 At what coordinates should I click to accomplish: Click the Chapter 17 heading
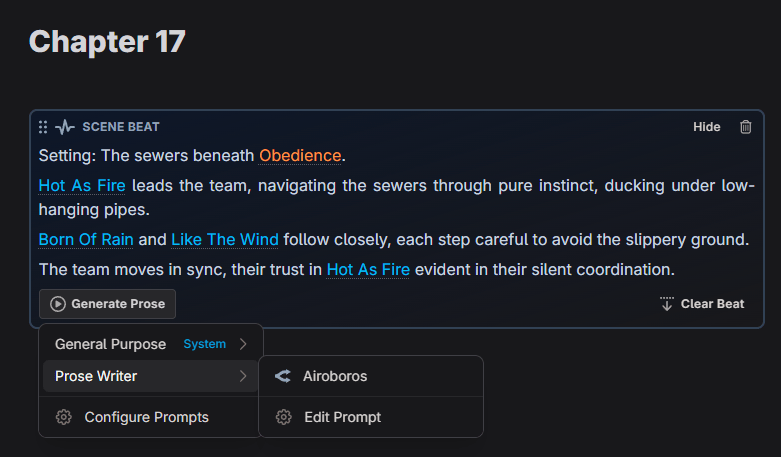(x=107, y=42)
